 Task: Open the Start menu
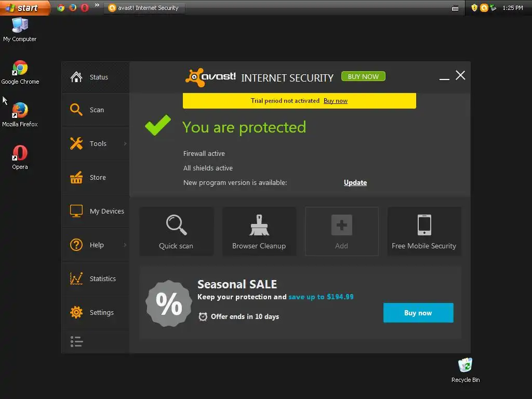click(x=25, y=8)
